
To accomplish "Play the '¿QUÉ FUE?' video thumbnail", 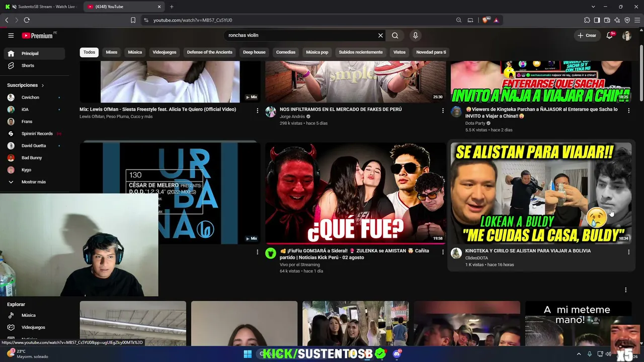I will click(355, 193).
